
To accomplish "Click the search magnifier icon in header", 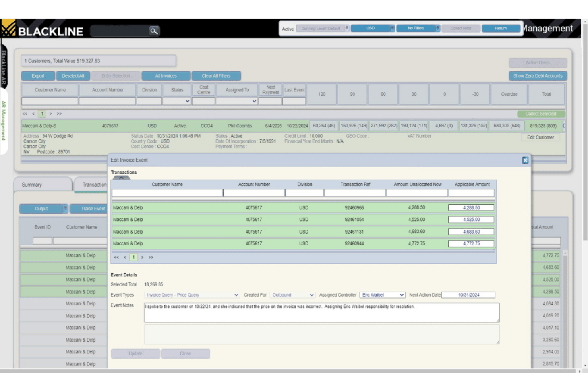I will coord(154,31).
